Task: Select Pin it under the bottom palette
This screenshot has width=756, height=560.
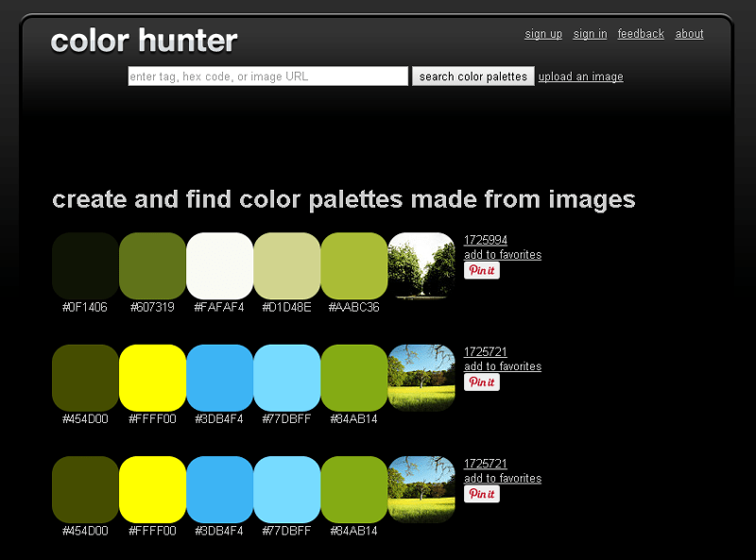Action: point(482,494)
